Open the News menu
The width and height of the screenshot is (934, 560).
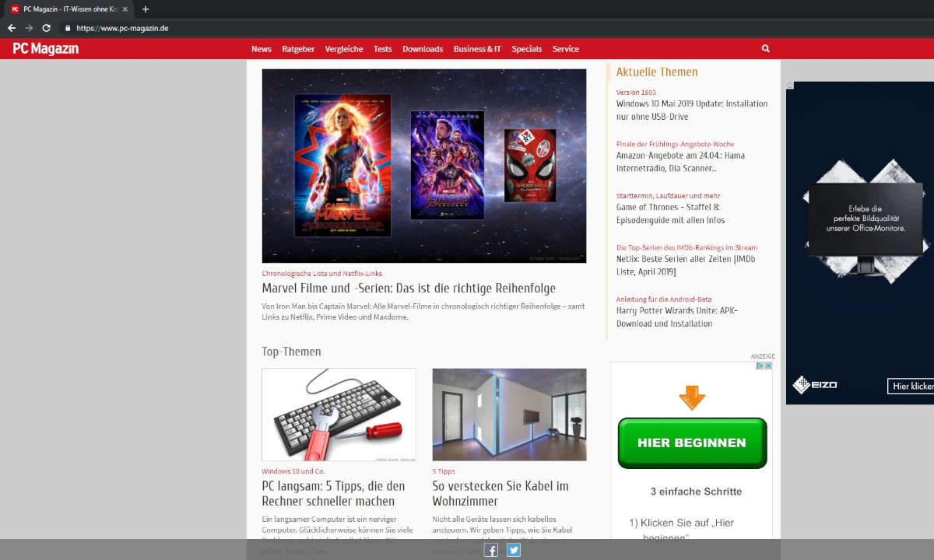tap(262, 49)
